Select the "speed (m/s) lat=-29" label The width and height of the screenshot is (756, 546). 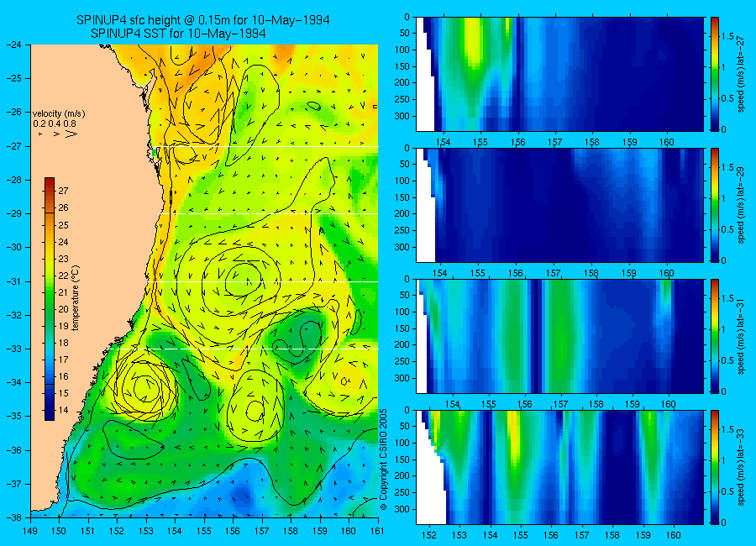tap(742, 206)
